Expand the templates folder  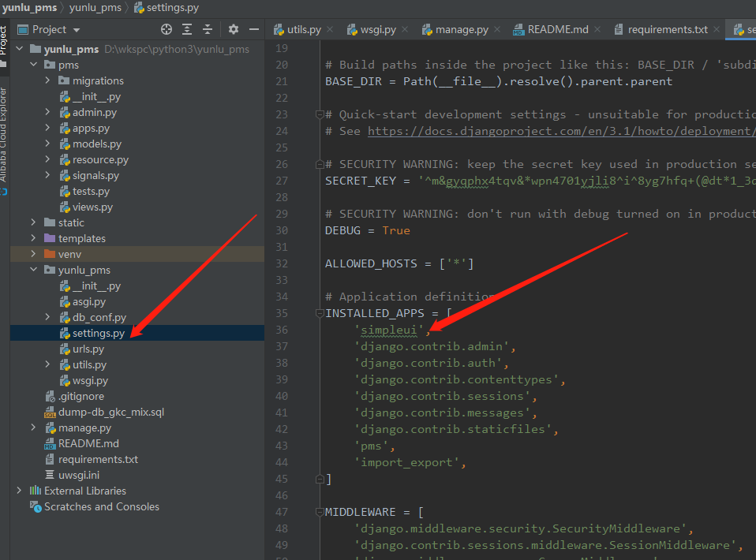(33, 238)
